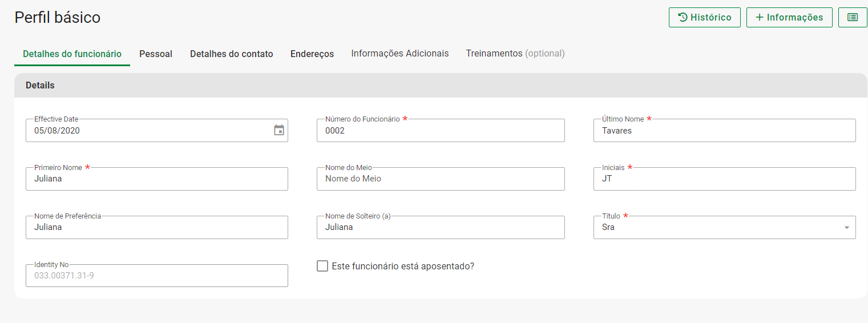
Task: Click the Nome de Preferência field
Action: (156, 228)
